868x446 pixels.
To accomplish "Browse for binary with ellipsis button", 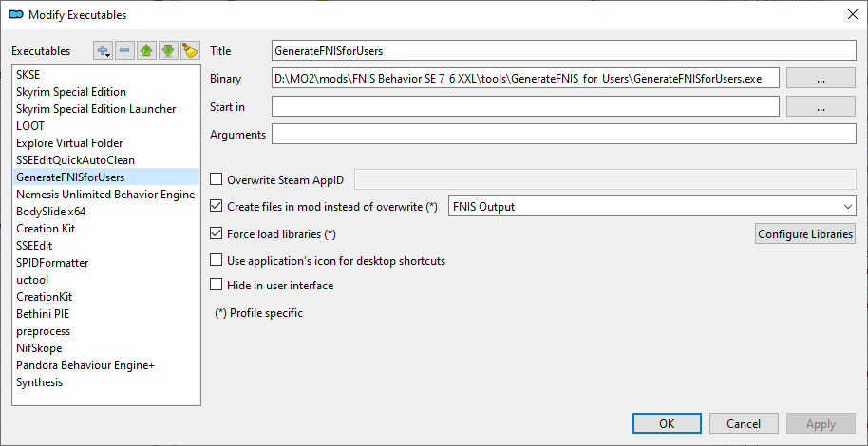I will pos(821,79).
